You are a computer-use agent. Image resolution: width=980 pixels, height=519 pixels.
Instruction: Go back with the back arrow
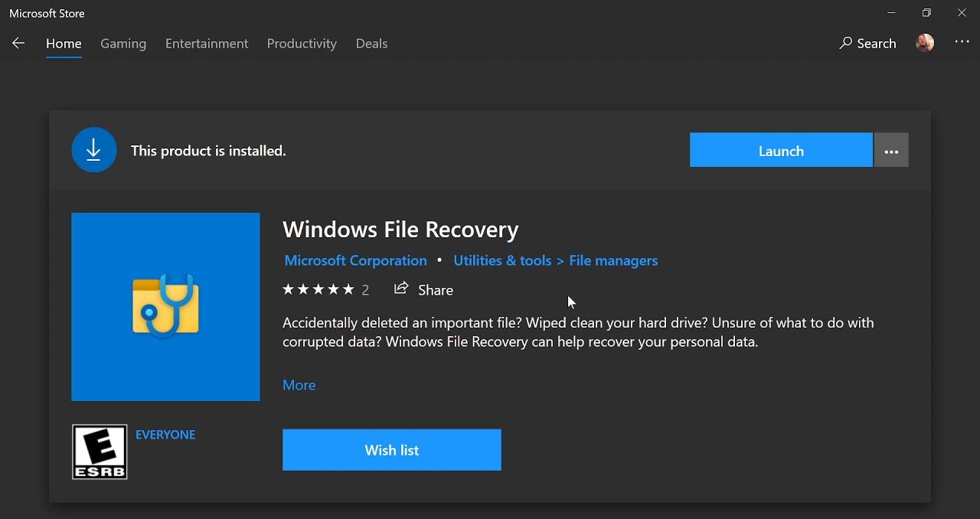coord(18,44)
